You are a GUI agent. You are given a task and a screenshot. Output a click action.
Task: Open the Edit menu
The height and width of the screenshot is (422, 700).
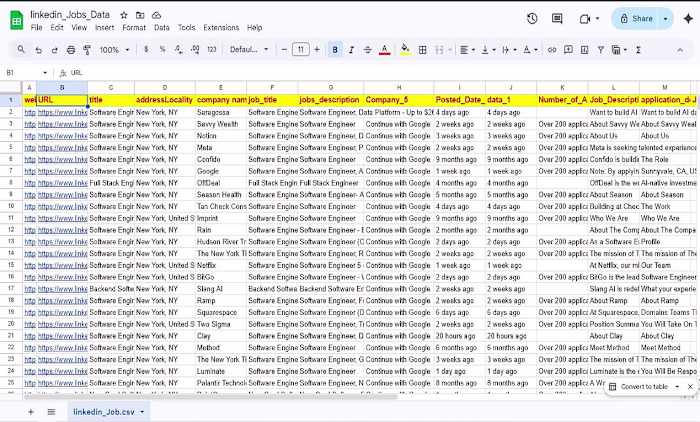(57, 28)
